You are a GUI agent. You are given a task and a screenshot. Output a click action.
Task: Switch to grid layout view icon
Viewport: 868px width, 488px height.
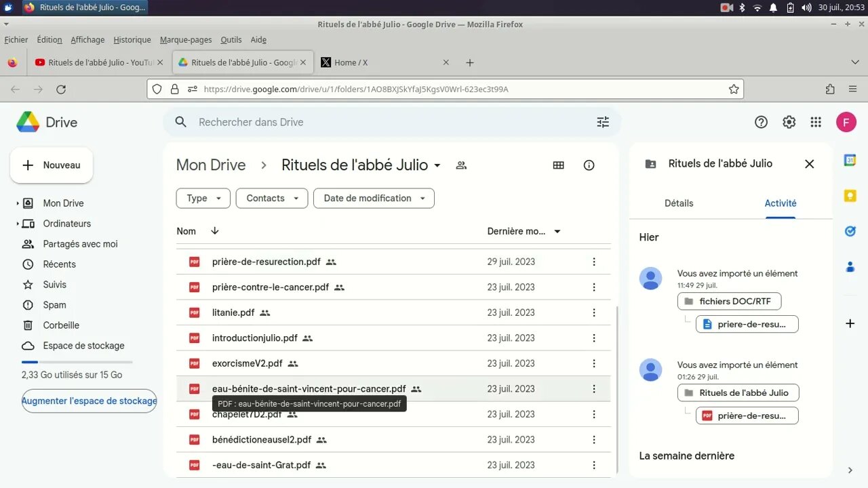click(559, 165)
